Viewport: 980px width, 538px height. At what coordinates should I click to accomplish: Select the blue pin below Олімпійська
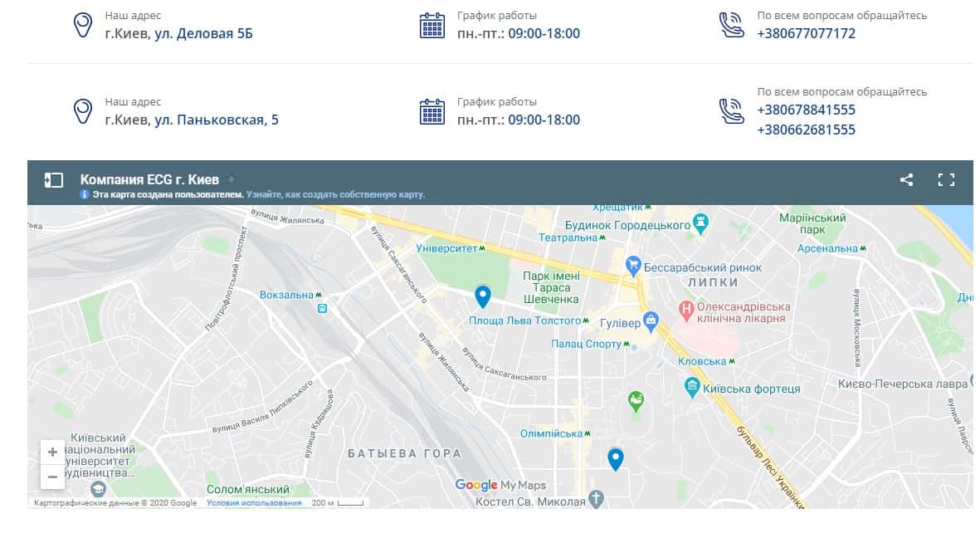616,459
